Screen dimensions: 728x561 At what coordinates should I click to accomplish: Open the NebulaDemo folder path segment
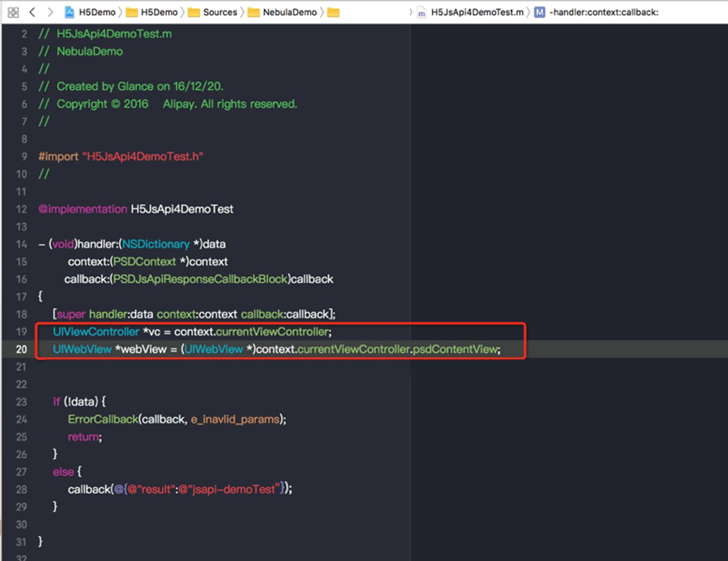point(283,12)
